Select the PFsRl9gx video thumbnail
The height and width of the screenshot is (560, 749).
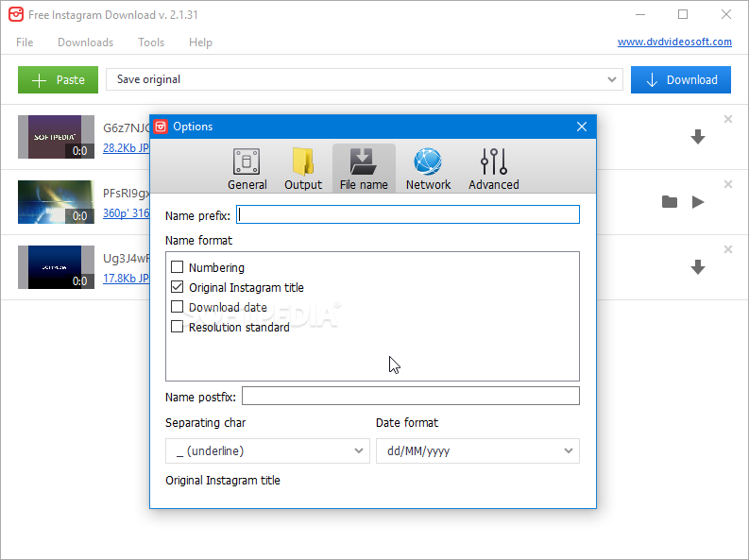(56, 202)
